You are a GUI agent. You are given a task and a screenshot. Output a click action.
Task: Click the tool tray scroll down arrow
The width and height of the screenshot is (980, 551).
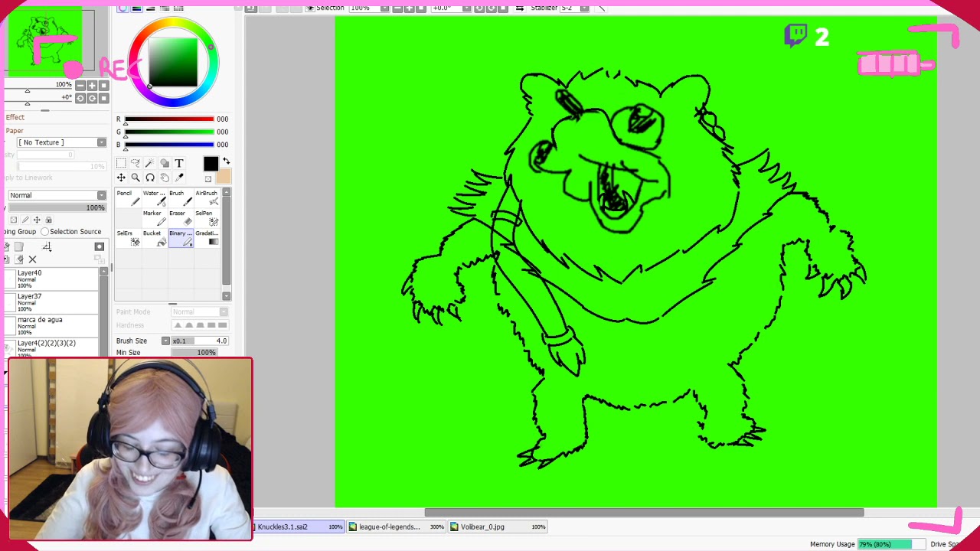[x=226, y=296]
